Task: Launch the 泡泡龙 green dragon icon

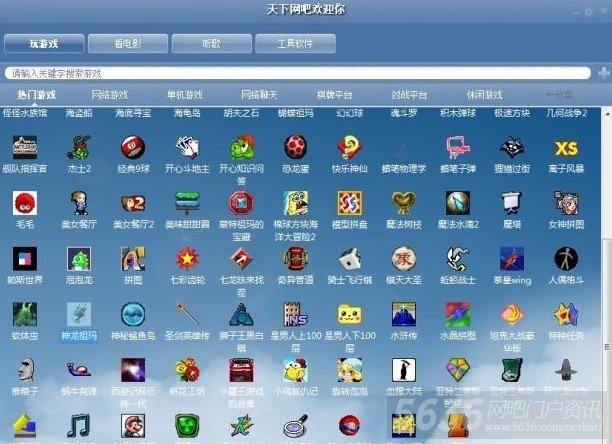Action: (x=79, y=258)
